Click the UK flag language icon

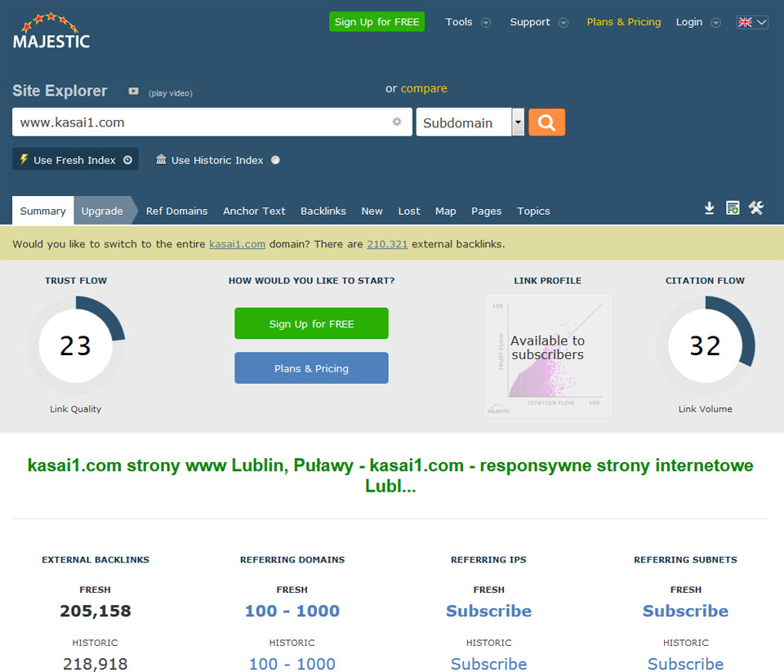pyautogui.click(x=745, y=22)
